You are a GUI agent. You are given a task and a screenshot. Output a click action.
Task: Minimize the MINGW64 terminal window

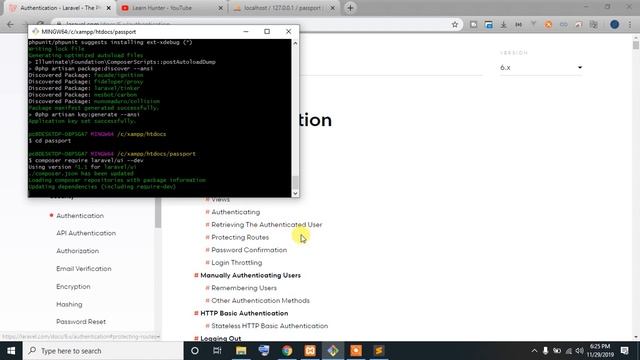click(x=246, y=31)
